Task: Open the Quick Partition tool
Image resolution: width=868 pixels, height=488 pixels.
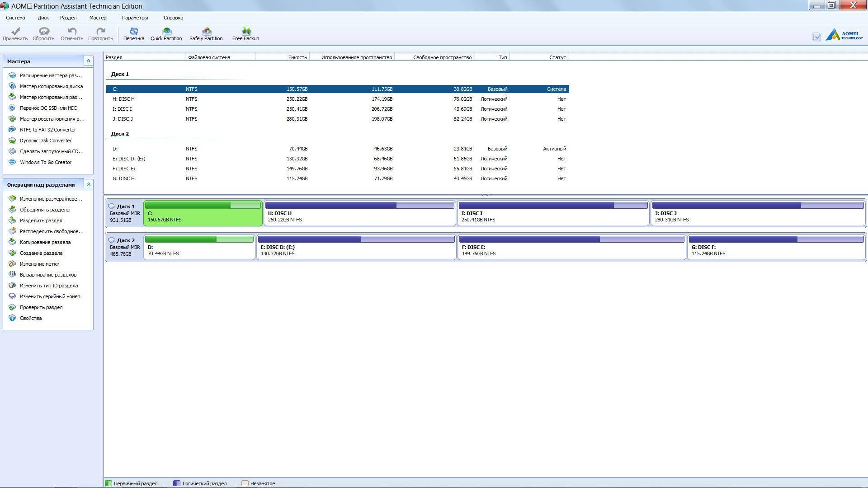Action: point(166,34)
